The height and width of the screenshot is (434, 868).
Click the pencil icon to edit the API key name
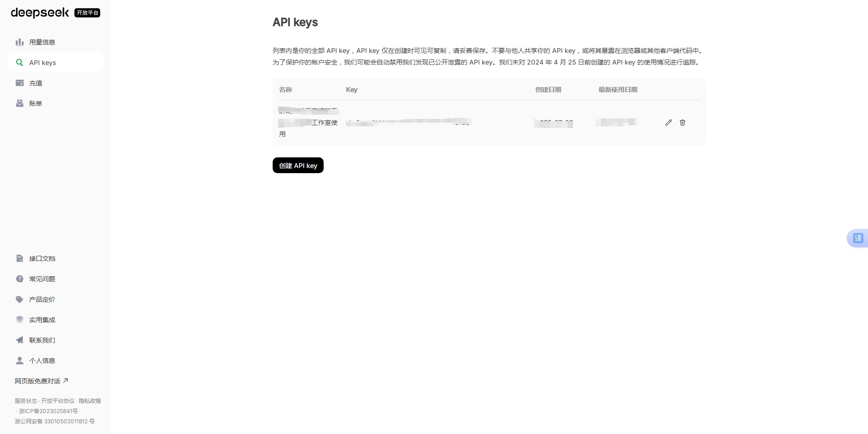(x=668, y=123)
